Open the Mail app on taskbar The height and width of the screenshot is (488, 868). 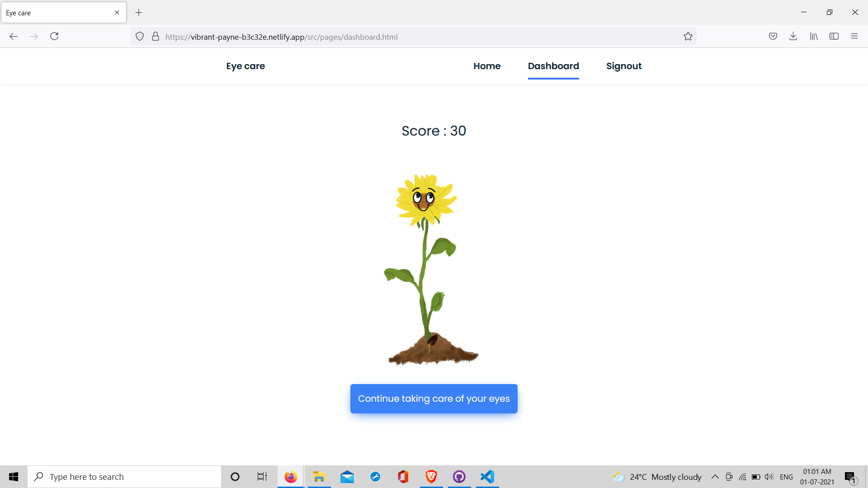click(347, 477)
